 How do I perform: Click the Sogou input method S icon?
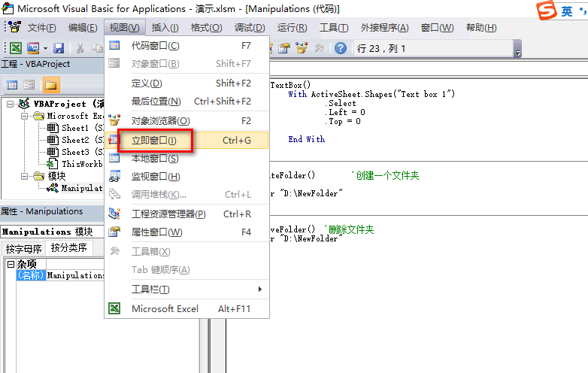click(x=547, y=10)
